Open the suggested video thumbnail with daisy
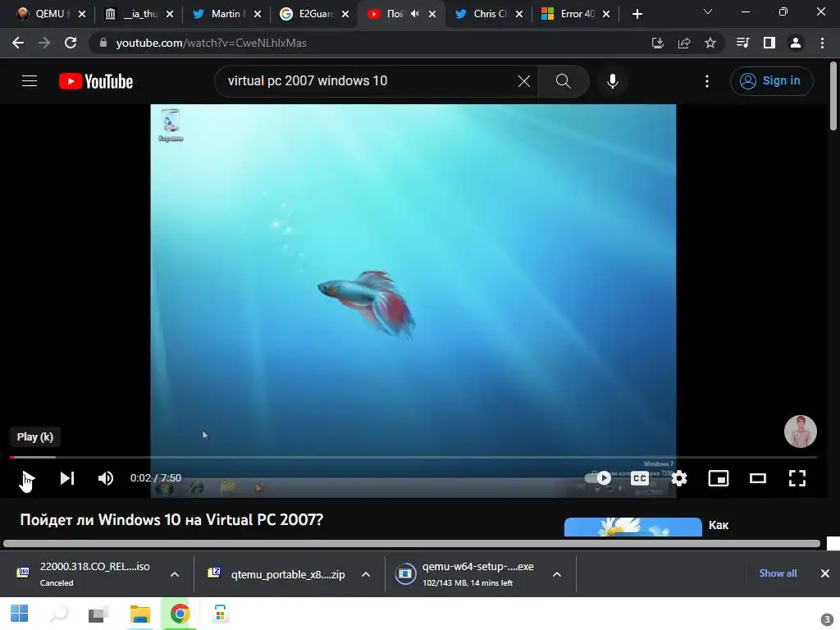The width and height of the screenshot is (840, 630). (x=632, y=527)
